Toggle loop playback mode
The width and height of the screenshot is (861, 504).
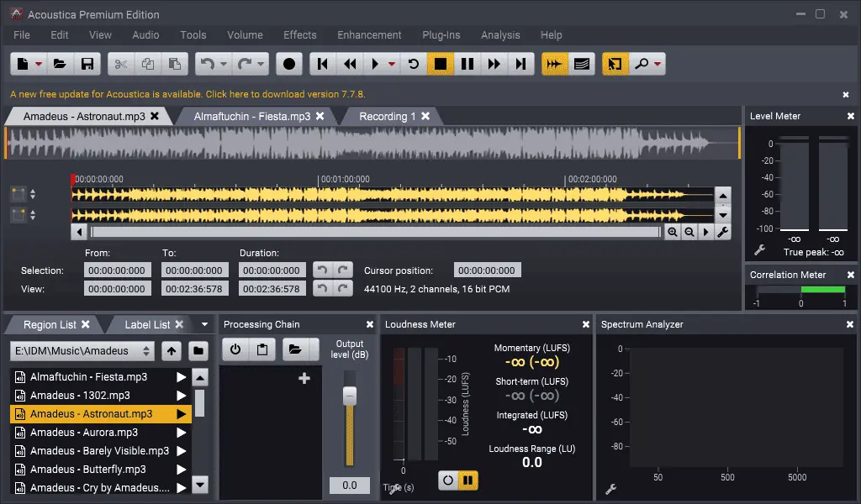pyautogui.click(x=414, y=64)
